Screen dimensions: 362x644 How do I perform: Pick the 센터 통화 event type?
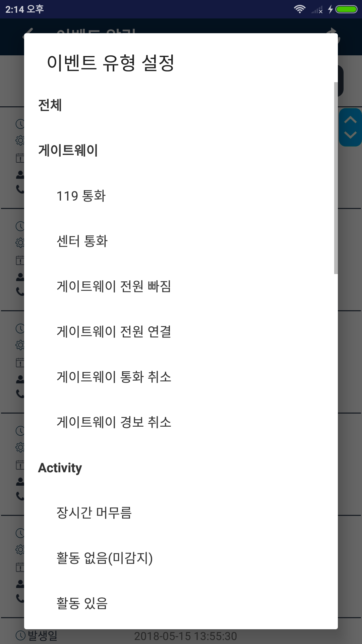[82, 241]
